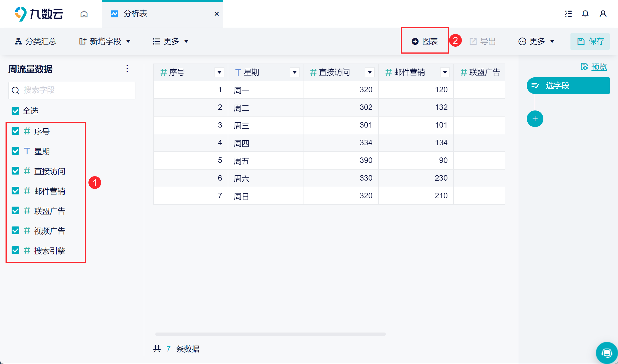Open customer support chat bubble
Image resolution: width=618 pixels, height=364 pixels.
point(607,353)
